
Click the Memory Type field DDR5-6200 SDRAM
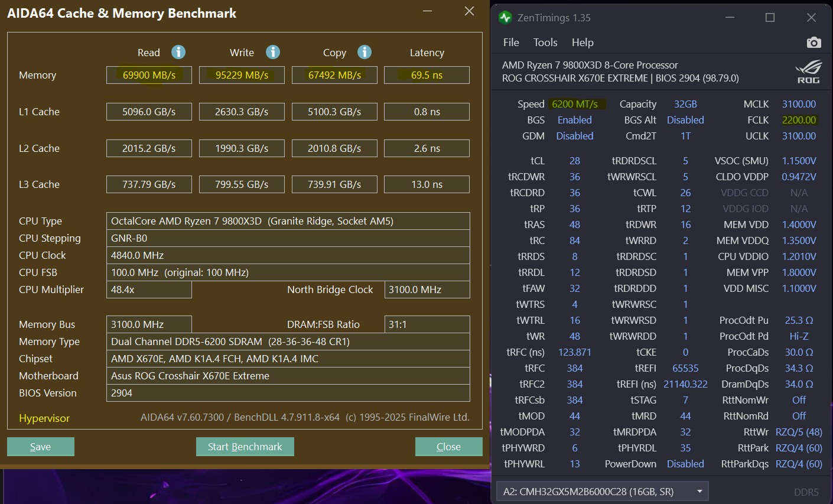point(288,342)
